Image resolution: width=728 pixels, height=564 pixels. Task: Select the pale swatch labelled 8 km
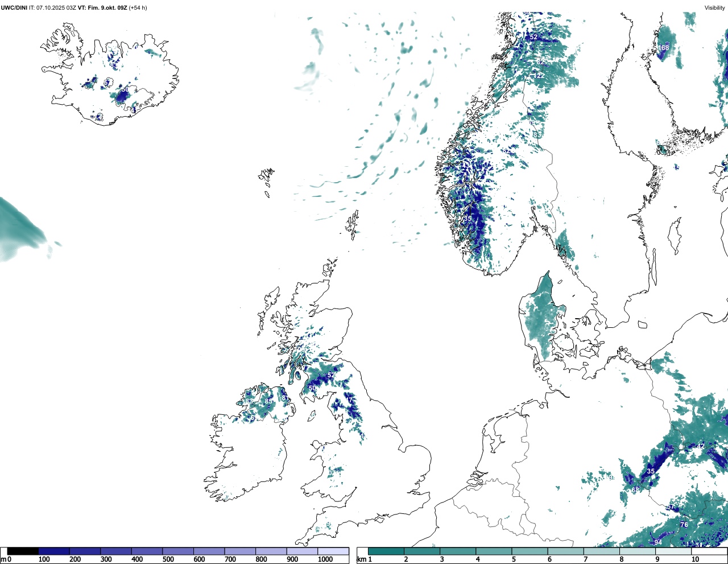coord(637,551)
